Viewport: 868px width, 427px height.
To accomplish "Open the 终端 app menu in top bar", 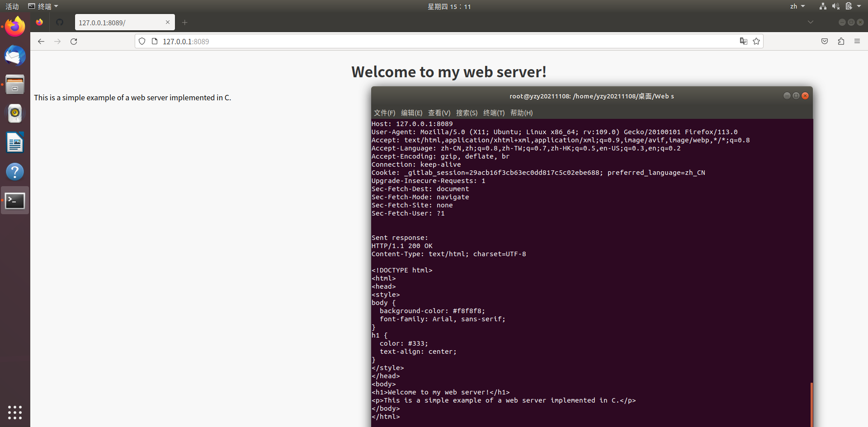I will tap(43, 6).
